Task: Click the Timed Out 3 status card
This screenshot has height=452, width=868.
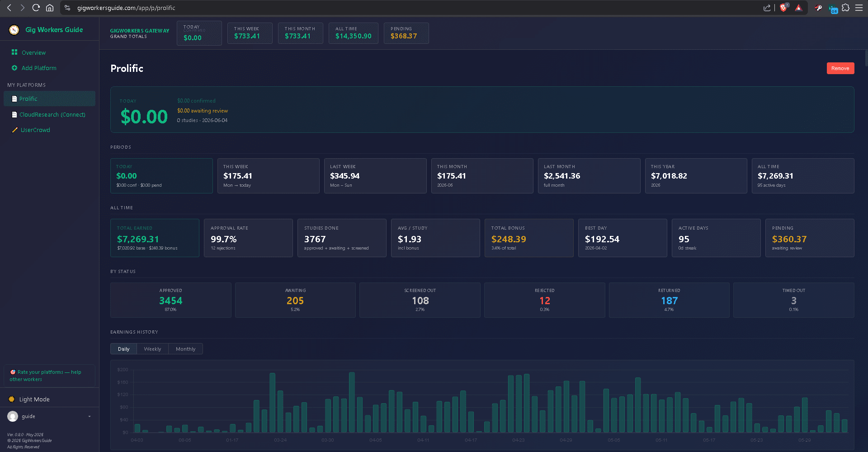Action: pos(794,300)
